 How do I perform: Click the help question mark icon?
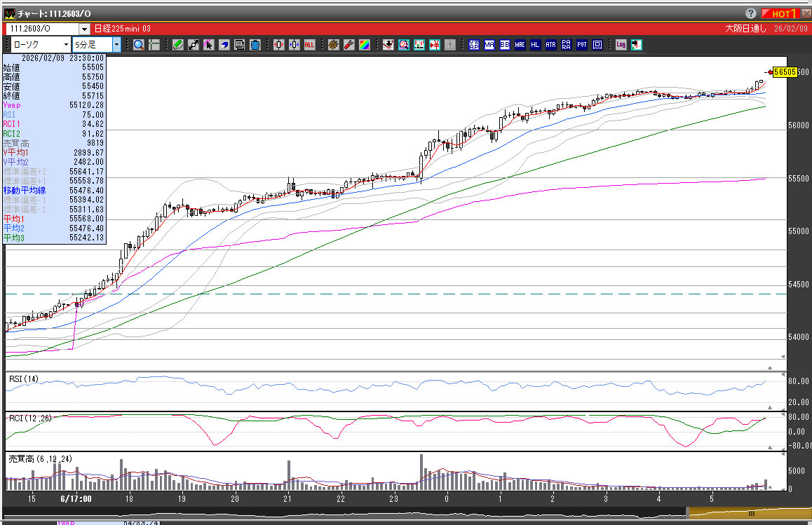[750, 13]
